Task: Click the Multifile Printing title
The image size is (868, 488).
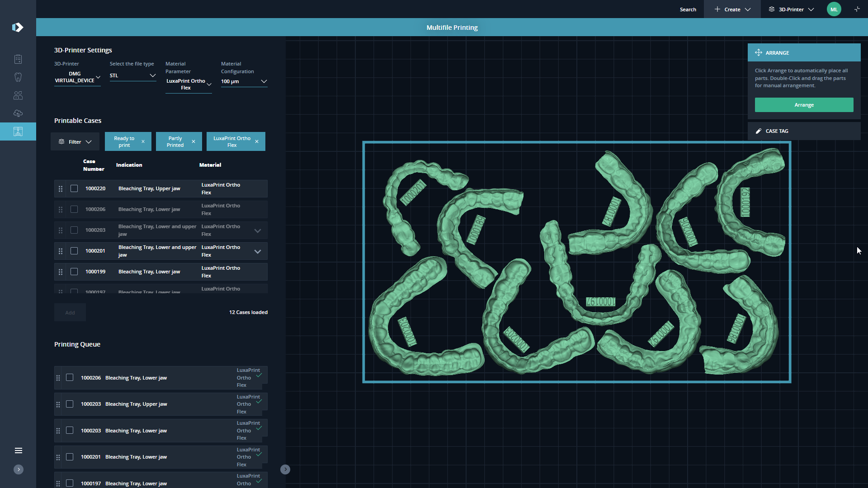Action: tap(452, 28)
